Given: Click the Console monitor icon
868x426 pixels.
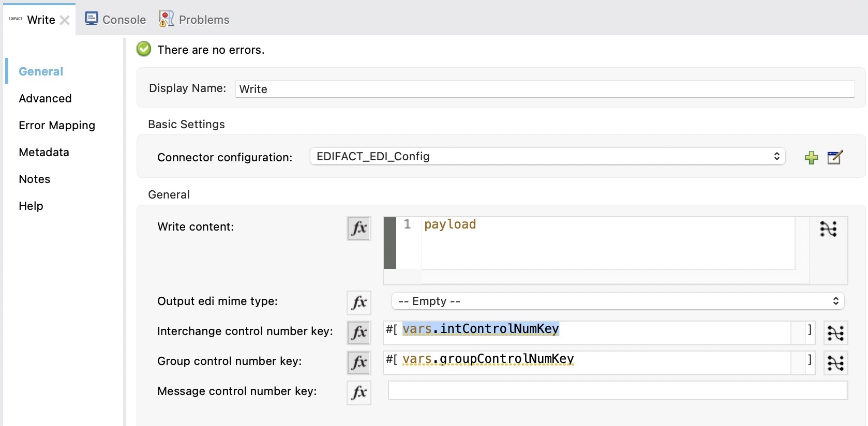Looking at the screenshot, I should [92, 19].
